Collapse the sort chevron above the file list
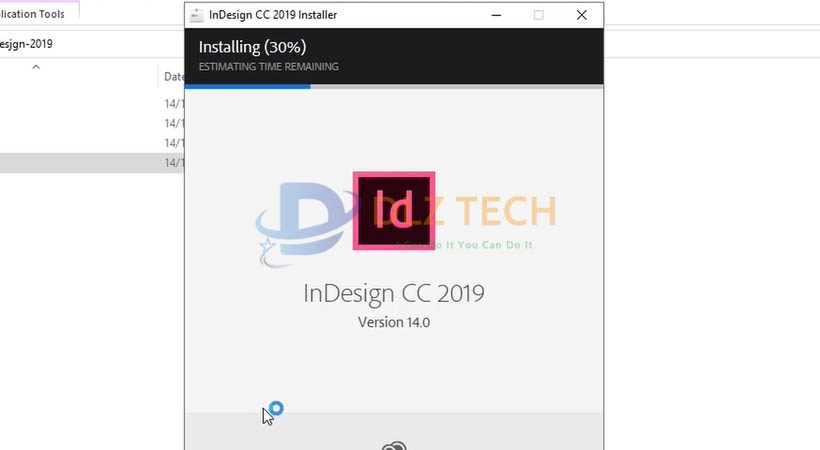The height and width of the screenshot is (450, 820). point(36,67)
